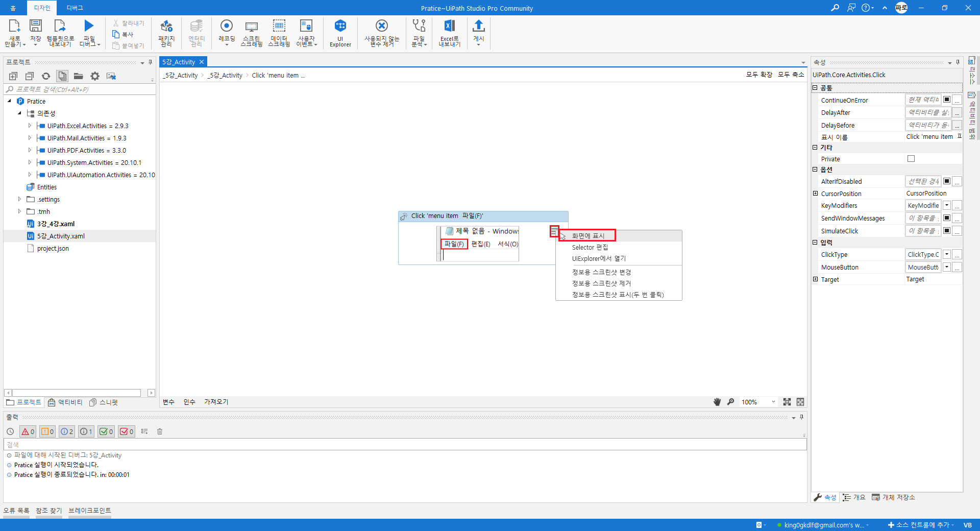The height and width of the screenshot is (531, 980).
Task: Toggle the Private checkbox
Action: coord(911,159)
